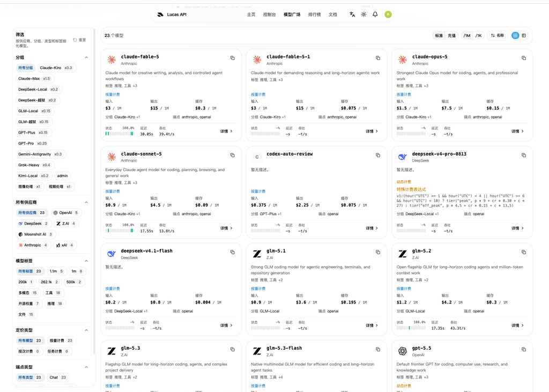The image size is (549, 392).
Task: Toggle the Grok-Heavy x0.4 group filter
Action: [34, 165]
